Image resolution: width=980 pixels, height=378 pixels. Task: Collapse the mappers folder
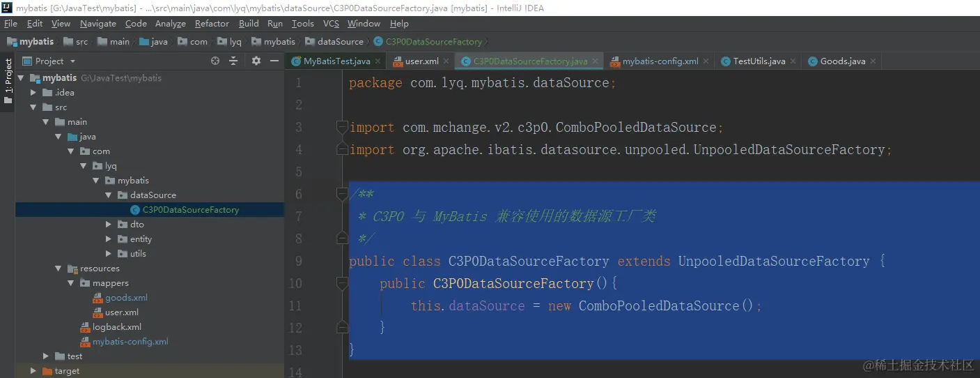point(70,283)
